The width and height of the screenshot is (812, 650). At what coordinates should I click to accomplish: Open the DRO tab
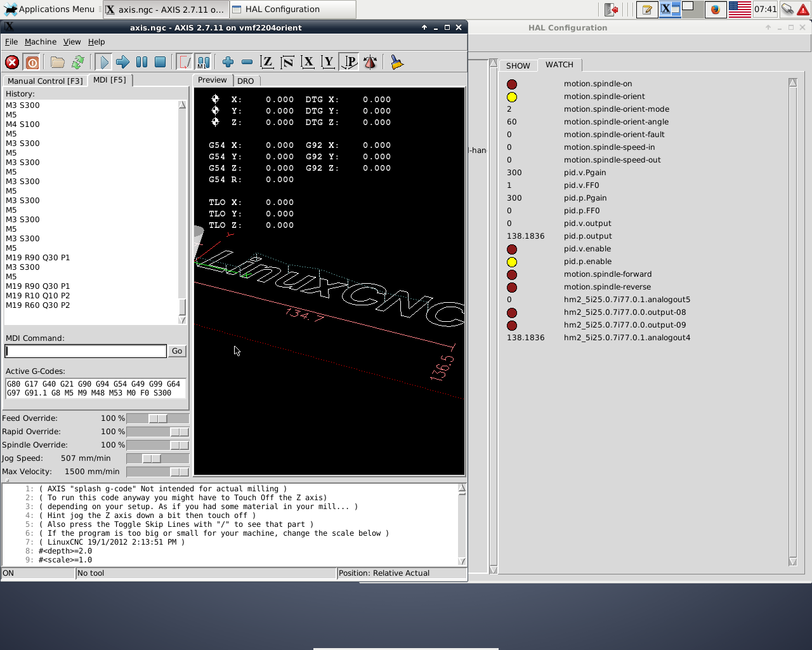pyautogui.click(x=246, y=81)
